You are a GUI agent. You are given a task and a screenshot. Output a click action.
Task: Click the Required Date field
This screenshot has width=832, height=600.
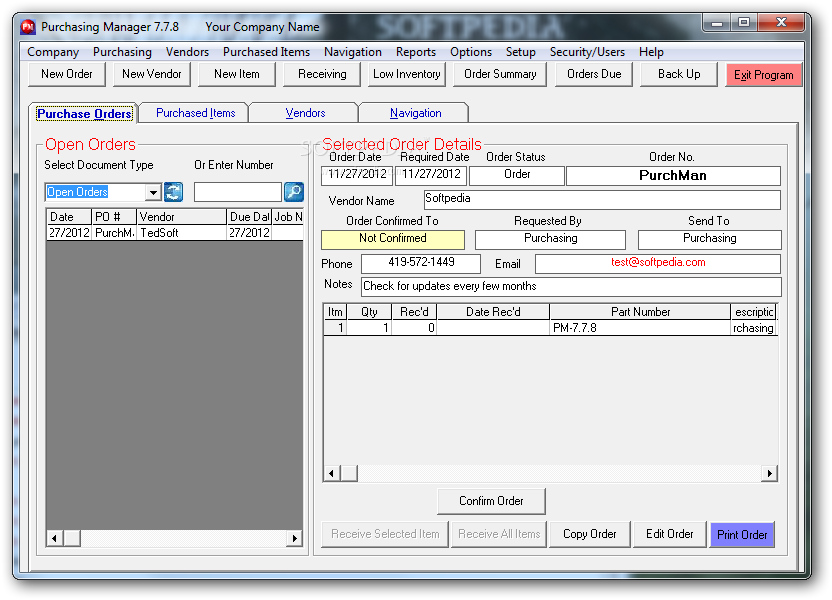tap(431, 175)
